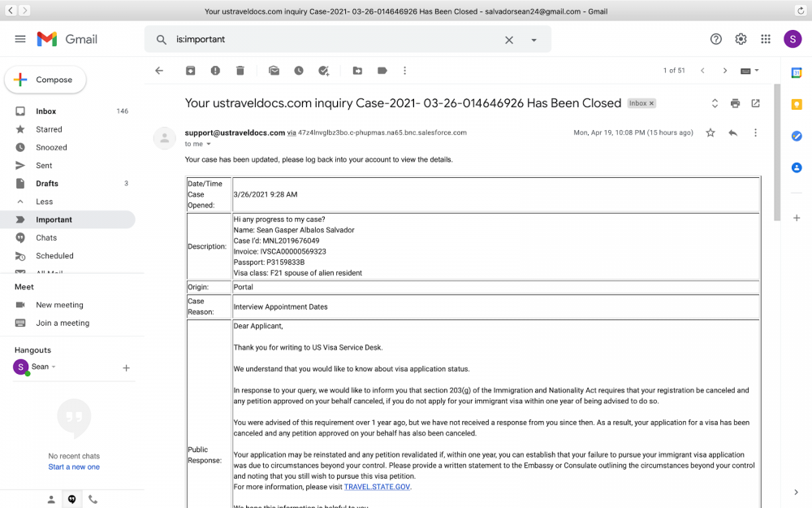Archive this email
Screen dimensions: 812x508
(191, 71)
